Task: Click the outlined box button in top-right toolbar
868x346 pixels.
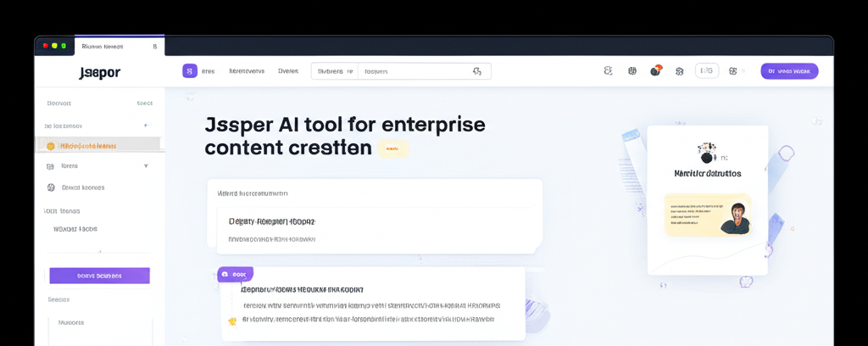Action: [706, 71]
